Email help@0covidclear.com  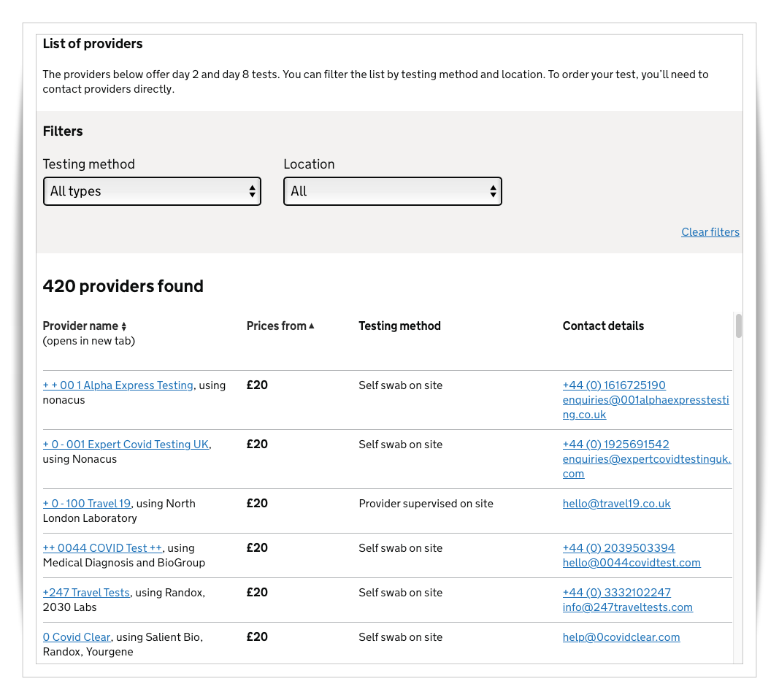pyautogui.click(x=621, y=637)
